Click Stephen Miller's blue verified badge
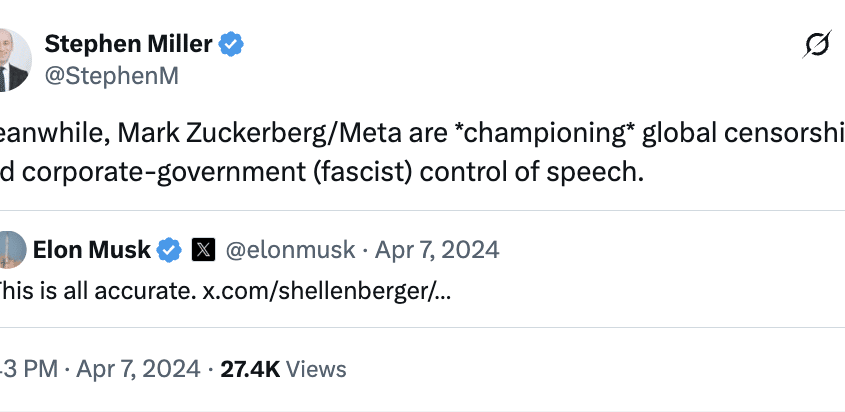845x412 pixels. pos(233,45)
